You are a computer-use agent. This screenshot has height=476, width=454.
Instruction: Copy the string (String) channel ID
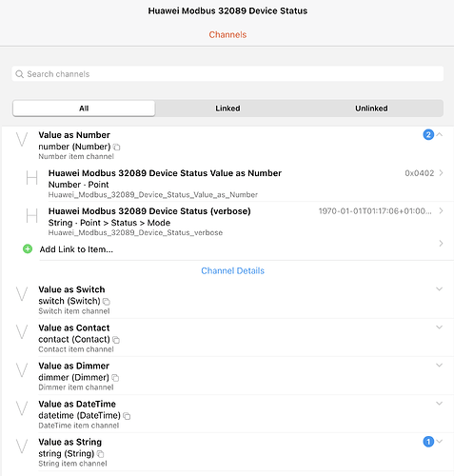pos(100,454)
